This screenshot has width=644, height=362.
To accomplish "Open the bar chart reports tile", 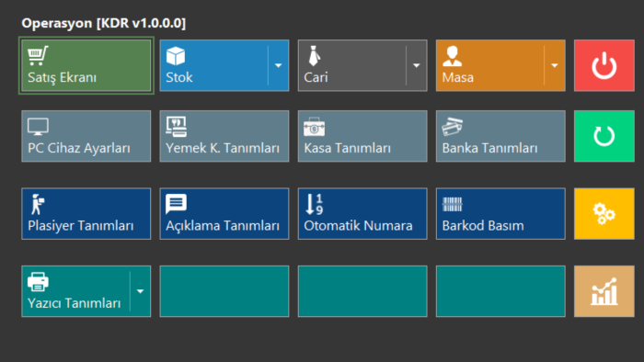I will [604, 291].
